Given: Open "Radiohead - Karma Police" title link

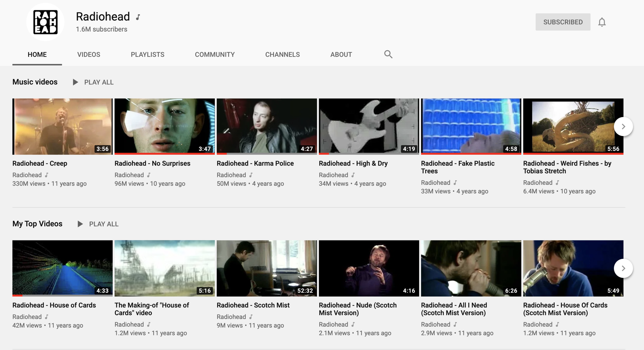Looking at the screenshot, I should (x=255, y=163).
